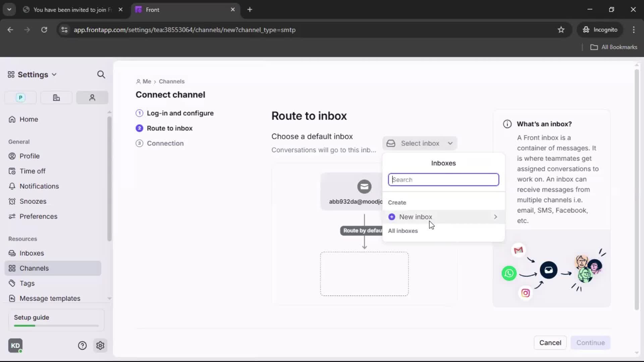Open the Select inbox dropdown
Image resolution: width=644 pixels, height=362 pixels.
click(420, 143)
